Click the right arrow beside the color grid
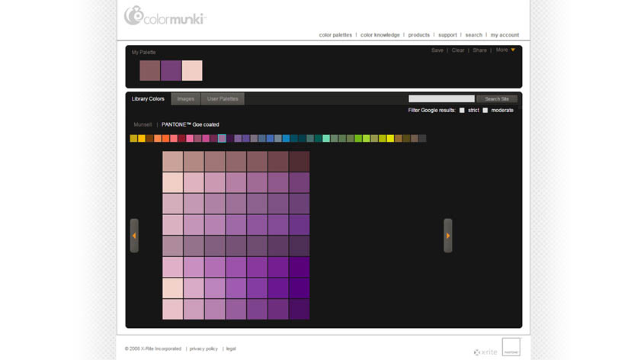644x360 pixels. 448,236
